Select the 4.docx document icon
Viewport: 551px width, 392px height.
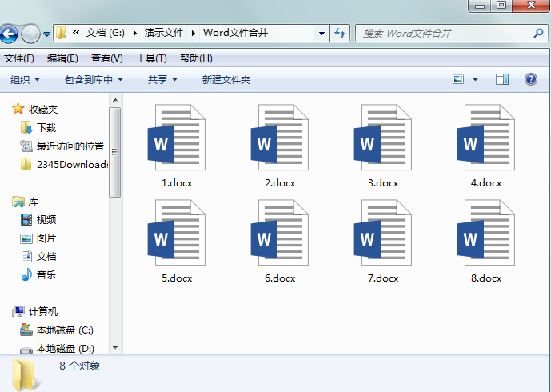click(x=485, y=138)
